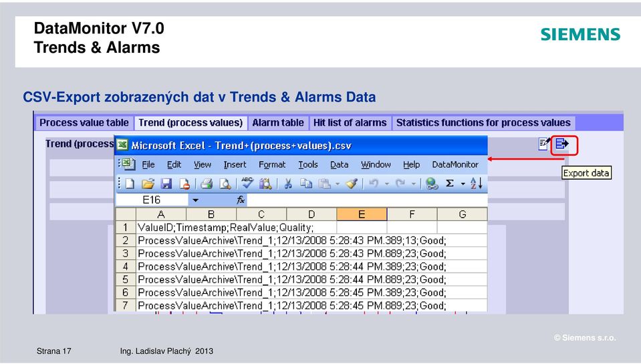Click the Copy icon in Excel toolbar
641x364 pixels.
(x=305, y=184)
